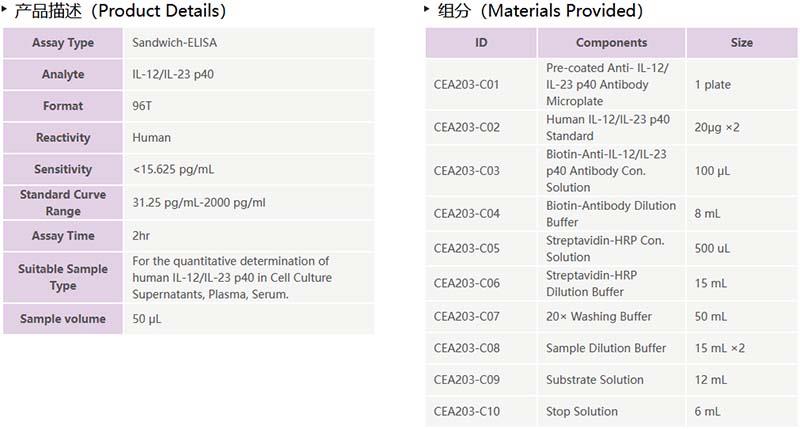Select the Analyte row label
800x429 pixels.
coord(63,75)
